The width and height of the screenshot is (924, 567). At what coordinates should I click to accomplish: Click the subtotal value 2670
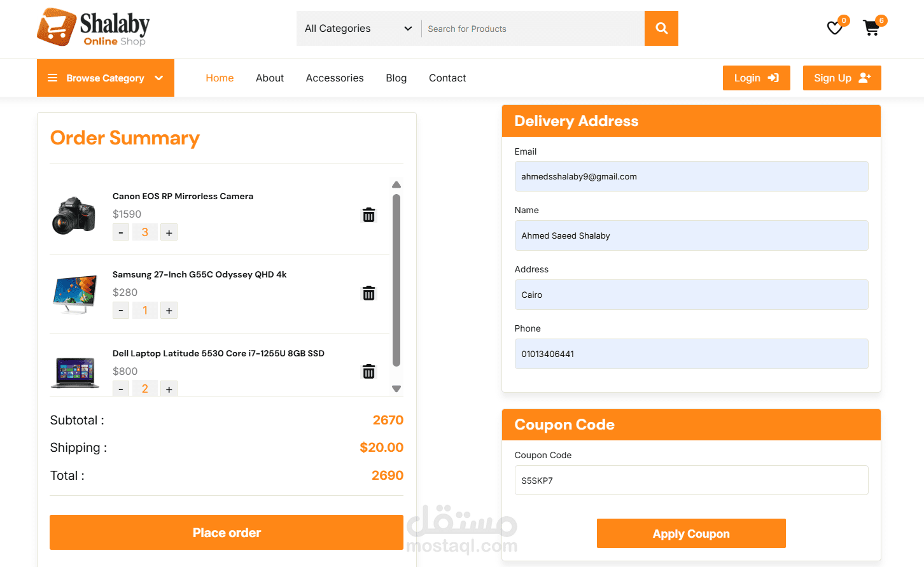388,420
